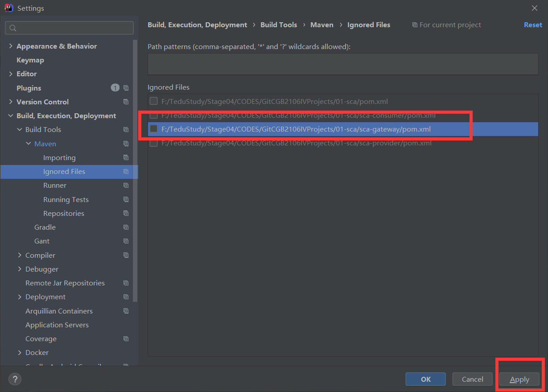Image resolution: width=548 pixels, height=392 pixels.
Task: Open Application Servers page
Action: pyautogui.click(x=57, y=325)
